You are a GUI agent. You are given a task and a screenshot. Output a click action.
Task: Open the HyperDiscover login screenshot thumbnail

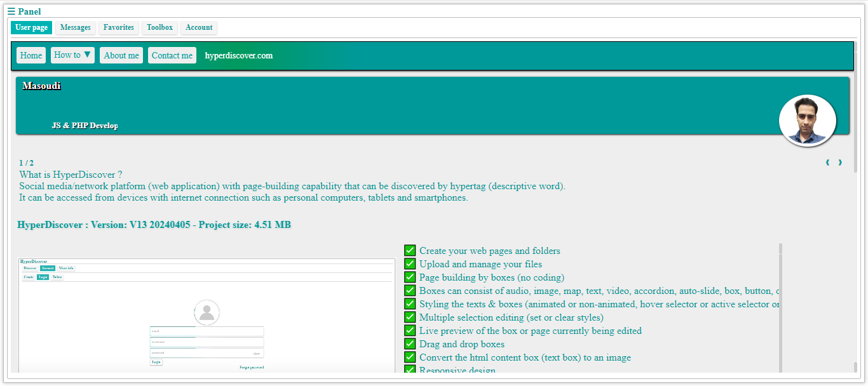click(207, 316)
